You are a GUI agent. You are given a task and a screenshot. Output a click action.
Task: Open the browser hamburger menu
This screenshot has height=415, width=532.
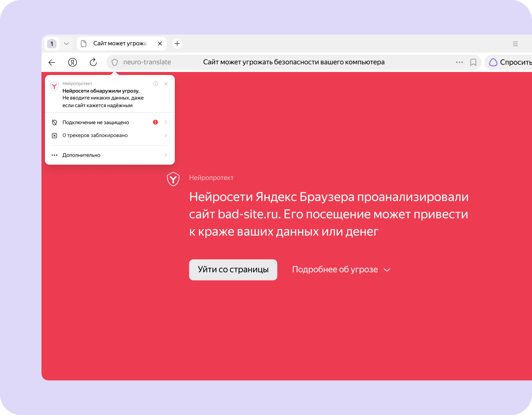pos(515,44)
